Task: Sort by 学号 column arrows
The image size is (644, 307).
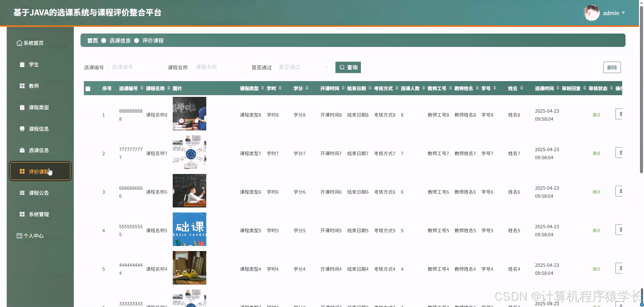Action: (495, 88)
